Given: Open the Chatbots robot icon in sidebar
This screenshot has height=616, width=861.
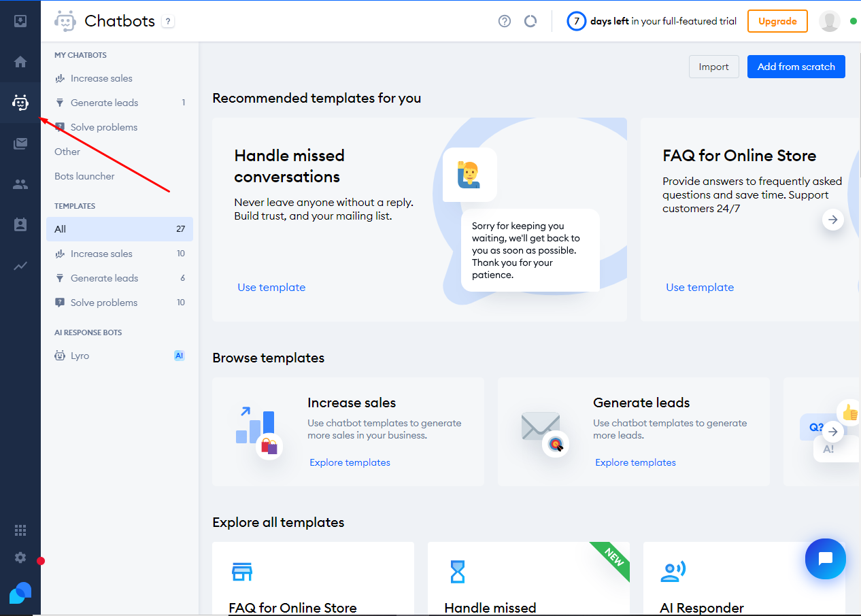Looking at the screenshot, I should (x=20, y=103).
